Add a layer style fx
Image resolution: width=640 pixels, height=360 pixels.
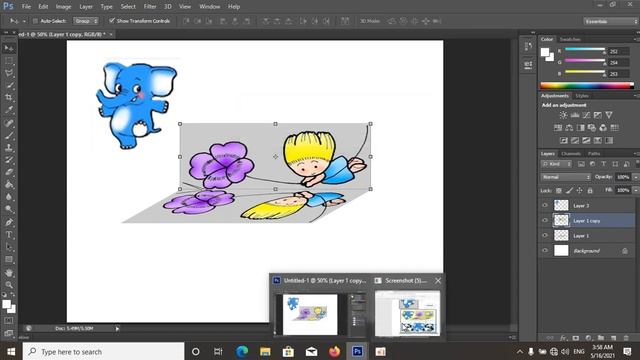[x=563, y=338]
